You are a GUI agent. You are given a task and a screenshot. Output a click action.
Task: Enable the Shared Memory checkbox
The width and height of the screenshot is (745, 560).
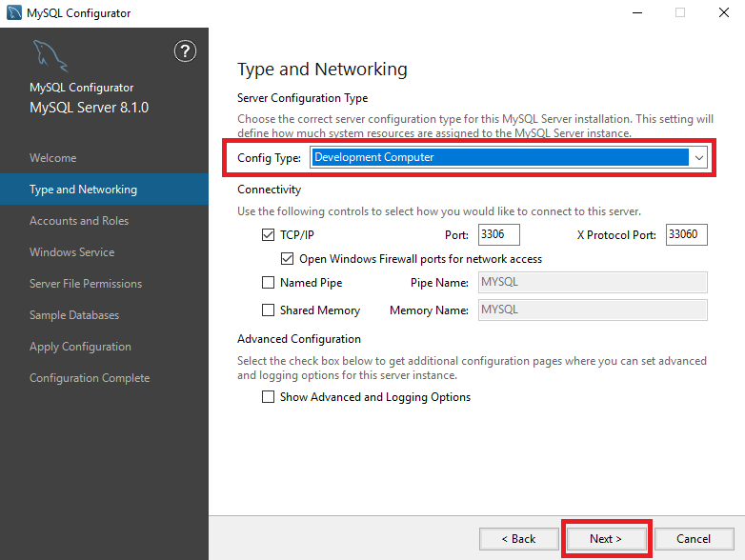coord(268,310)
